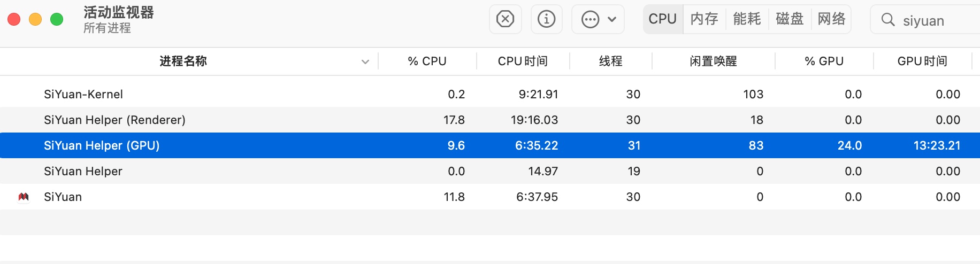Toggle sort chevron in 进程名称 header
Viewport: 980px width, 264px height.
(x=365, y=61)
